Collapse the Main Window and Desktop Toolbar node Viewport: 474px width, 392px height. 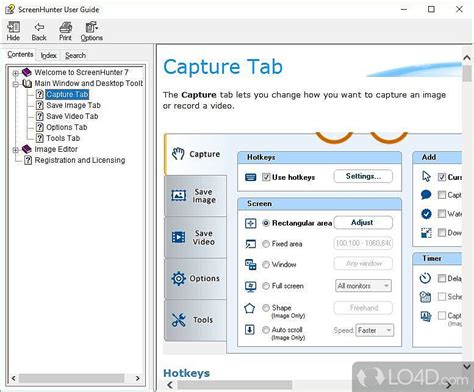(15, 84)
